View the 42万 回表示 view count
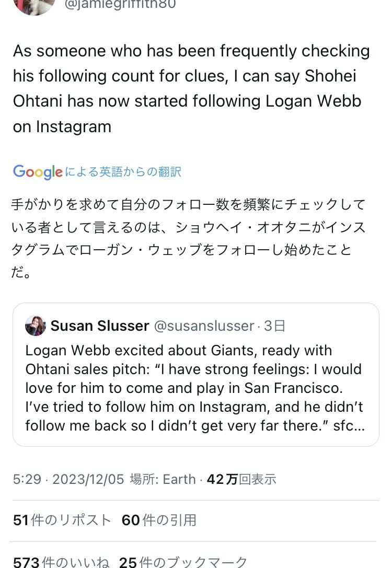This screenshot has width=392, height=568. click(x=241, y=479)
